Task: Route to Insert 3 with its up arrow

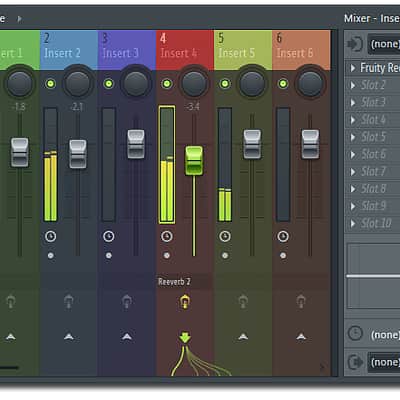Action: (x=127, y=337)
